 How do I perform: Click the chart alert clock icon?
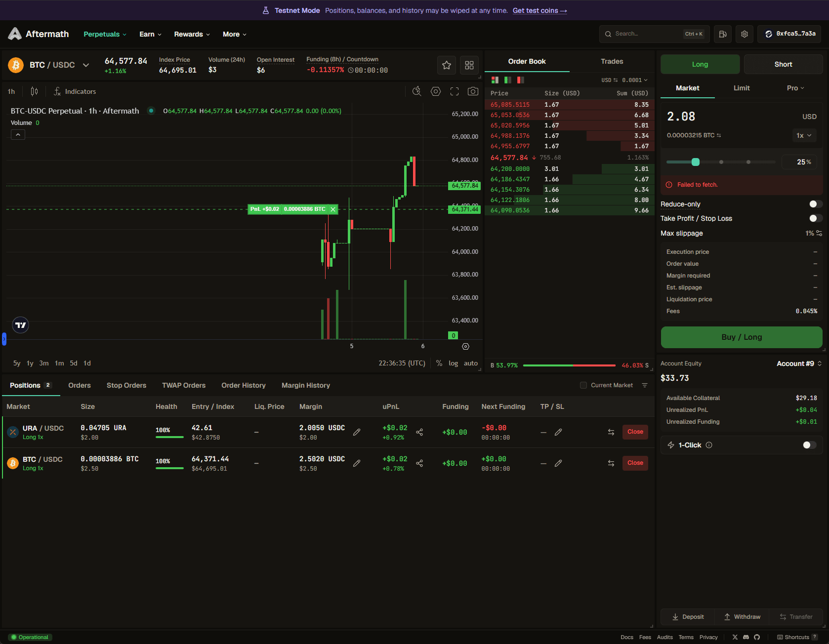point(417,91)
